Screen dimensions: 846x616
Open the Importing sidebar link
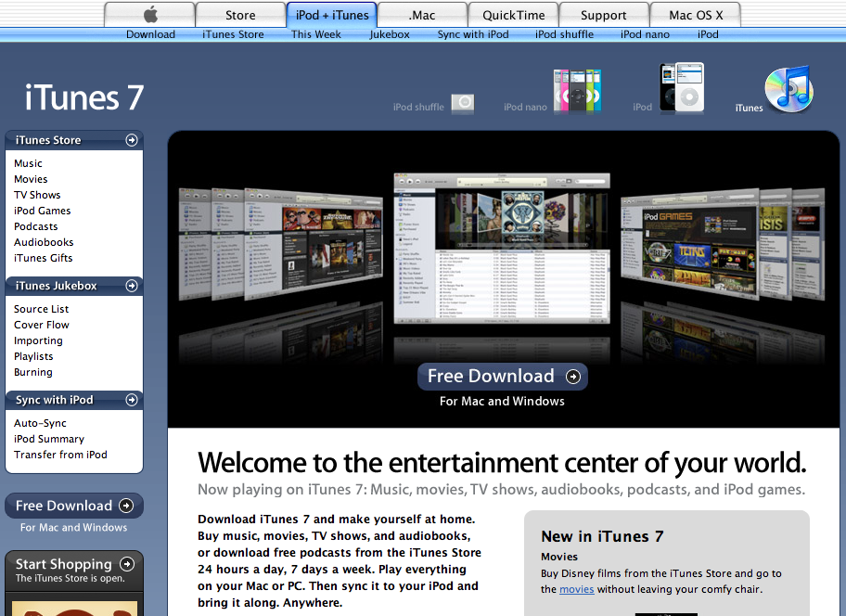click(x=38, y=340)
